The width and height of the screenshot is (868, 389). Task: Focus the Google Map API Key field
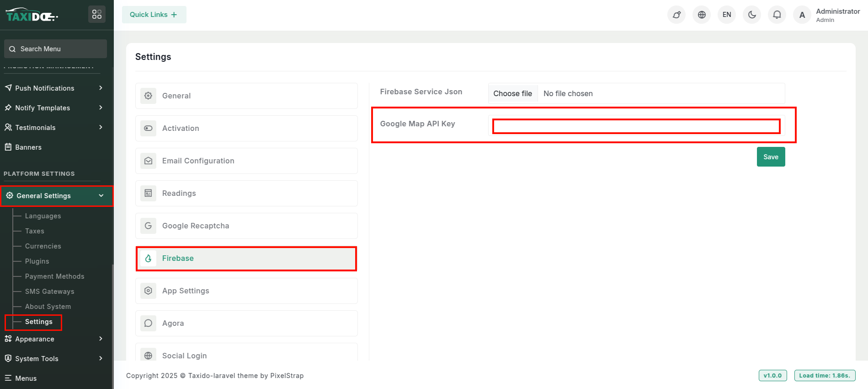pyautogui.click(x=636, y=126)
